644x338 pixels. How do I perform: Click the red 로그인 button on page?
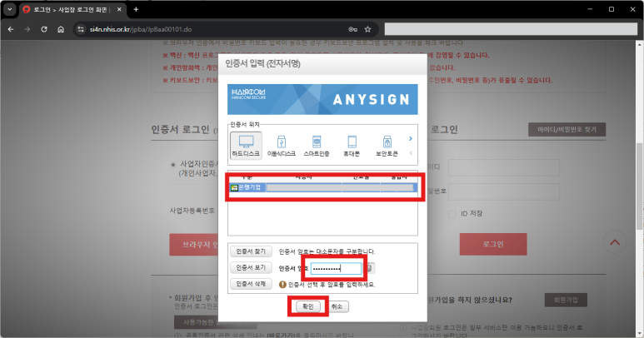coord(493,244)
